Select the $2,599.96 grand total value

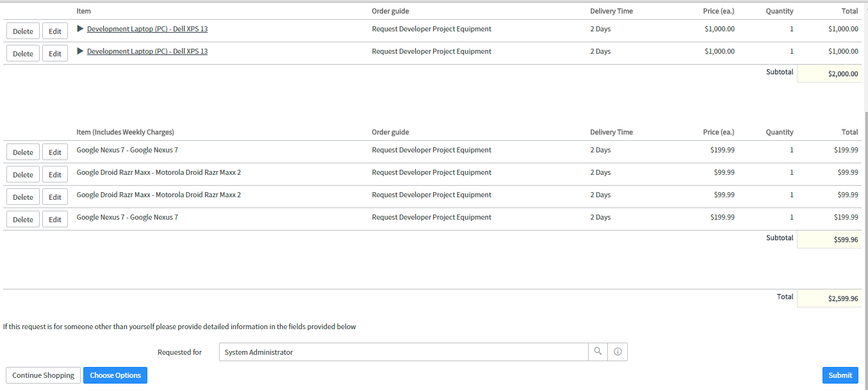[x=842, y=298]
